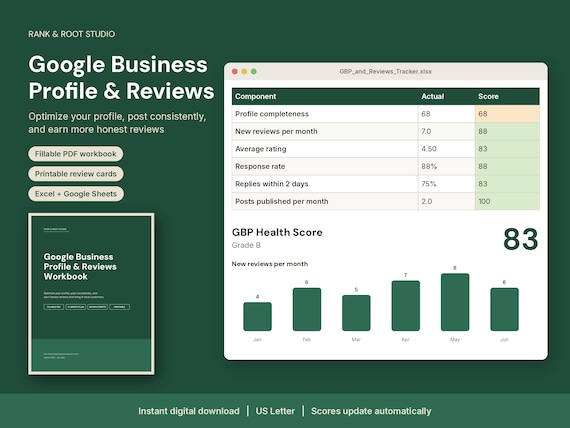
Task: Select the 'Response rate' row label
Action: (260, 166)
